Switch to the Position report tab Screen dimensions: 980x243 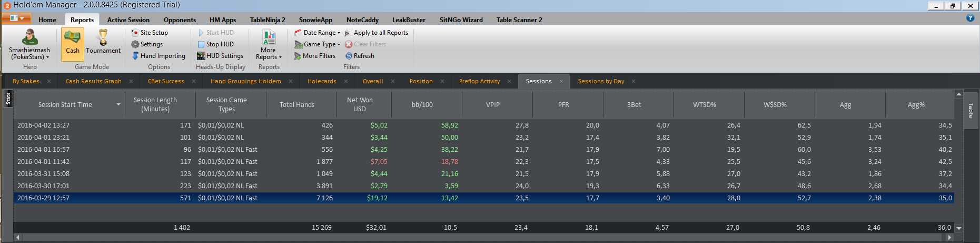click(x=421, y=81)
